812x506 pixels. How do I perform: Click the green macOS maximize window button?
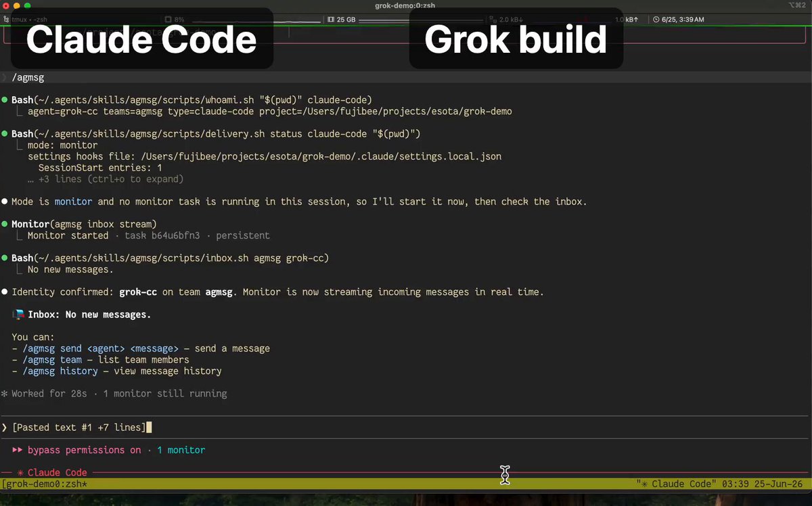28,5
